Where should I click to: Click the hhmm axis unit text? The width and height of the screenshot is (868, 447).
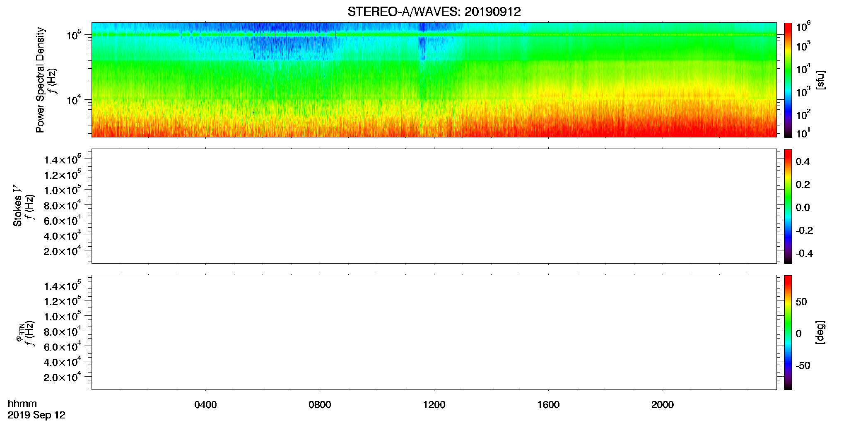22,404
